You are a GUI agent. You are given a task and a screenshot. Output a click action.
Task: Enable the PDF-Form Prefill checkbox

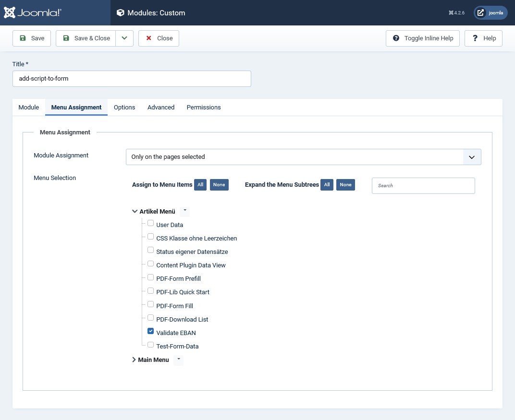pyautogui.click(x=151, y=277)
